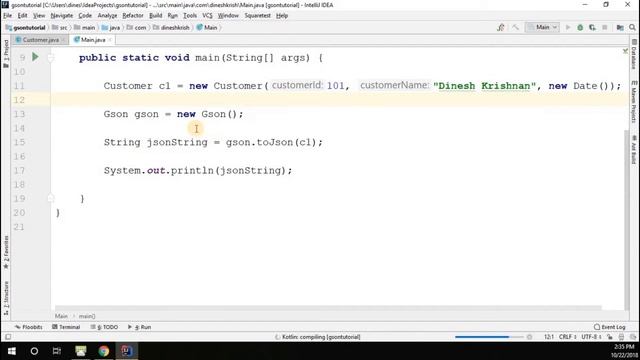Open Project Structure dialog
The height and width of the screenshot is (360, 640).
tap(620, 27)
